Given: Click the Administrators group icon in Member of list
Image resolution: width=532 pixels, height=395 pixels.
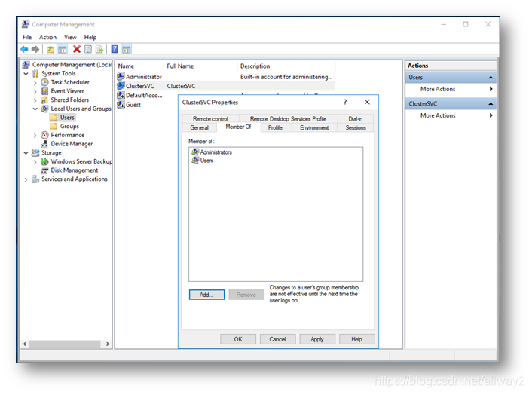Looking at the screenshot, I should [x=195, y=152].
